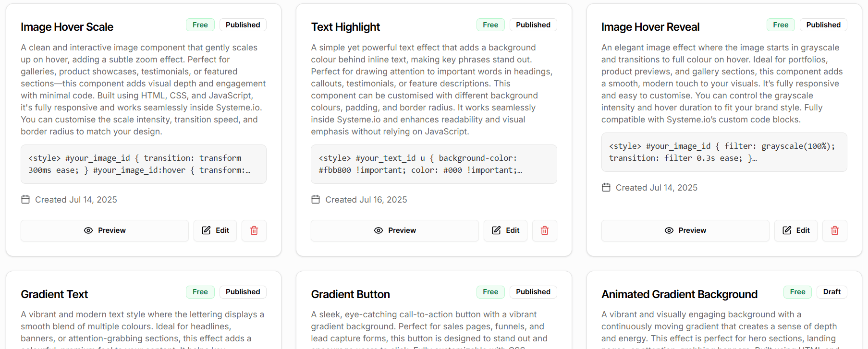Edit the Image Hover Scale component
This screenshot has height=349, width=868.
(x=215, y=230)
